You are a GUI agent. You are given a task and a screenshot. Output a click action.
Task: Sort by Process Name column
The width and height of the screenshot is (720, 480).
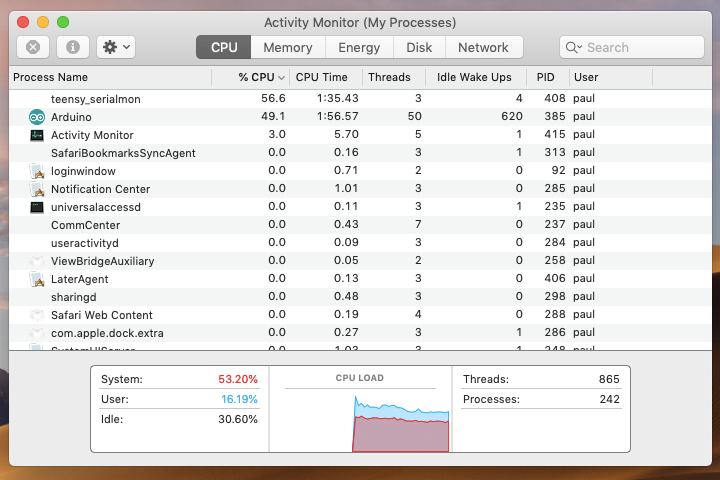coord(110,77)
